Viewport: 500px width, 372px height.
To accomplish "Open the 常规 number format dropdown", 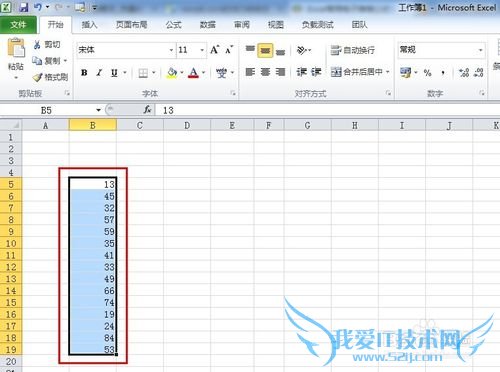I will (x=481, y=50).
